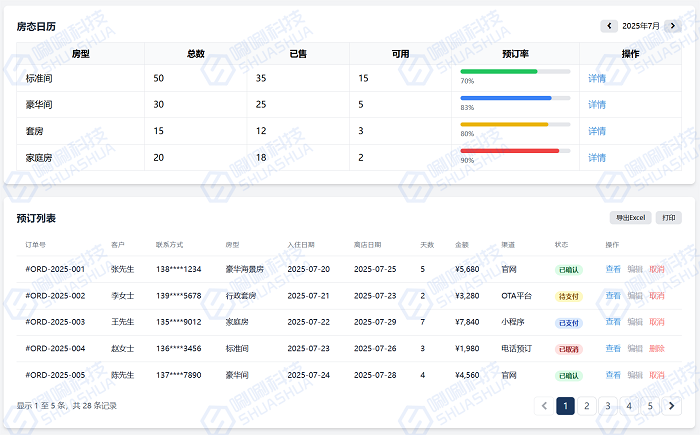Click 2025年7月 month label
The height and width of the screenshot is (435, 700).
click(x=641, y=26)
